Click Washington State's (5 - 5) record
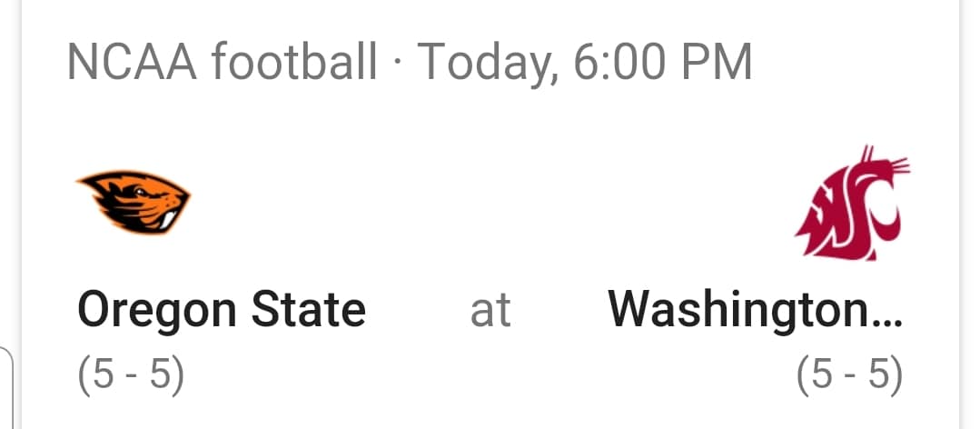The width and height of the screenshot is (980, 429). click(x=849, y=374)
